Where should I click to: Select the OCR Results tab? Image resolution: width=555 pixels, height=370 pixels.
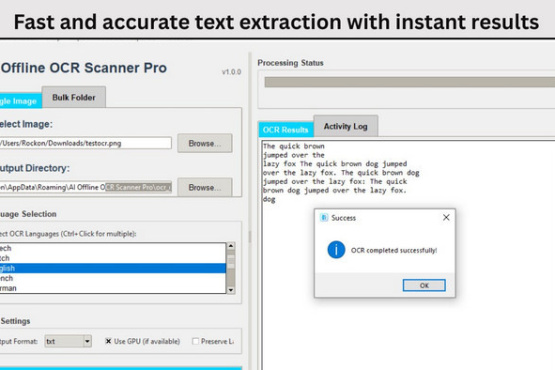[286, 130]
